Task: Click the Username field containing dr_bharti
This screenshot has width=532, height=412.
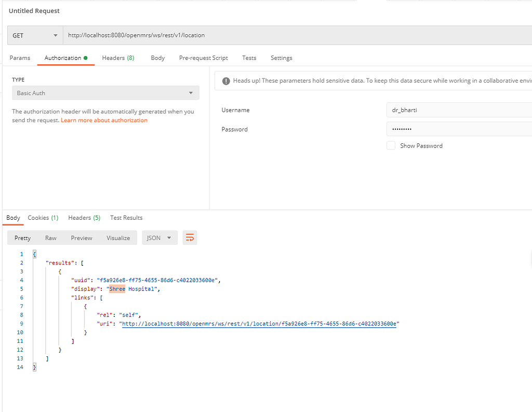Action: point(458,110)
